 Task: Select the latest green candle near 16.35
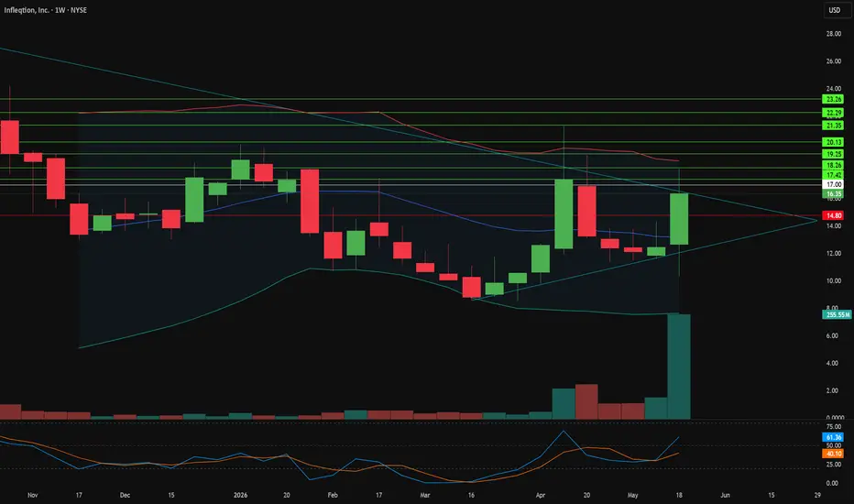pyautogui.click(x=679, y=219)
